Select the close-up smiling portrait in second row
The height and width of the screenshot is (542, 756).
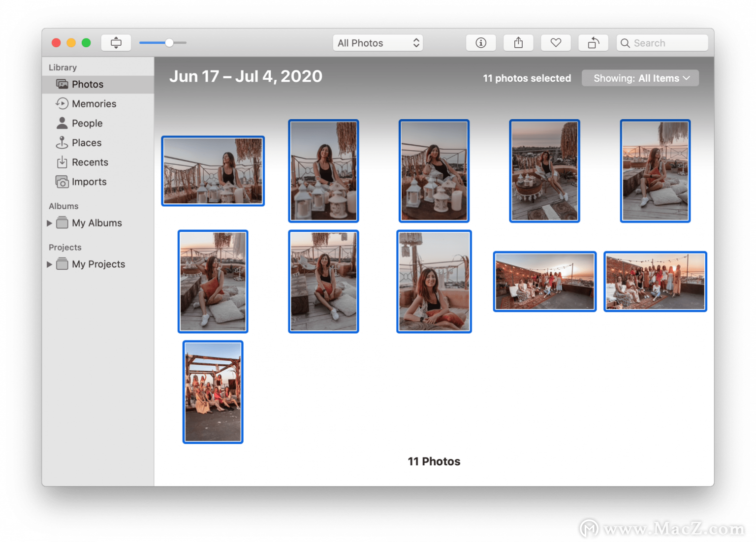pyautogui.click(x=434, y=282)
